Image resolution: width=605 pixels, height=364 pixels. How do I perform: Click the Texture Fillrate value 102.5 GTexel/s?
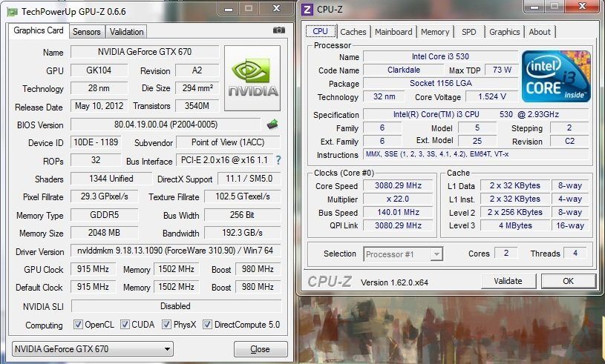click(242, 196)
